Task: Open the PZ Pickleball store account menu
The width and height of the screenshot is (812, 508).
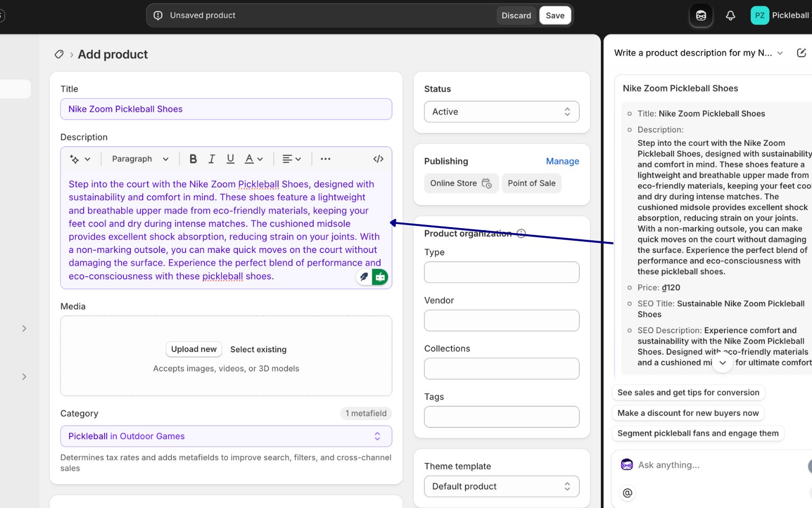Action: (781, 15)
